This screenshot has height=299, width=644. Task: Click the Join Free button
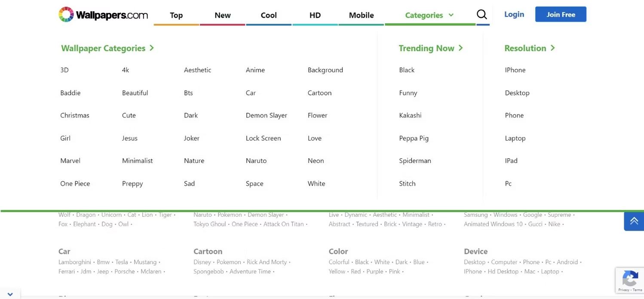pos(561,14)
